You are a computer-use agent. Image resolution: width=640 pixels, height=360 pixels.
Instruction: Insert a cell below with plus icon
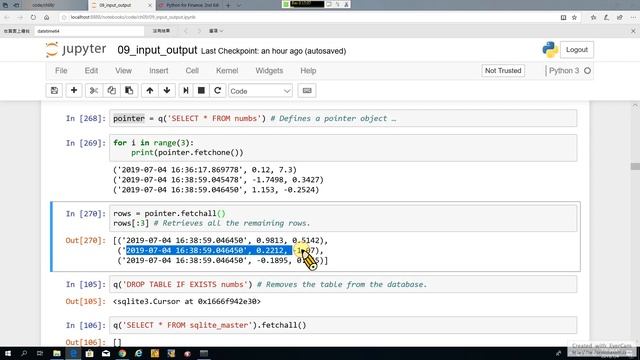(74, 91)
